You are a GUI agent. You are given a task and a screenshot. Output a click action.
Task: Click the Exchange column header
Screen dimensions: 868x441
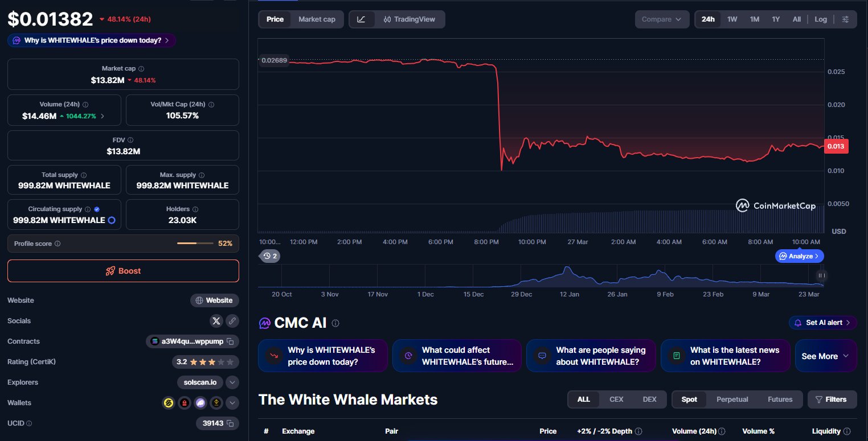(298, 431)
